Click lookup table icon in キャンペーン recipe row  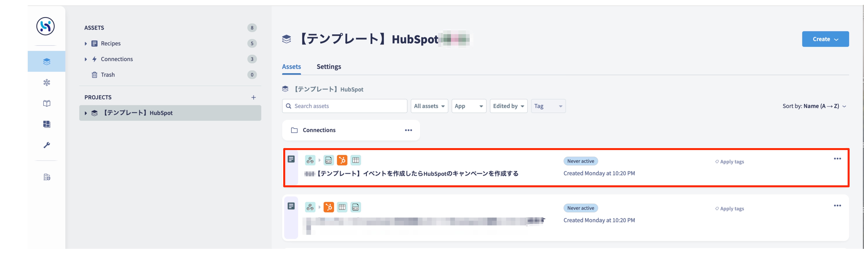(355, 160)
